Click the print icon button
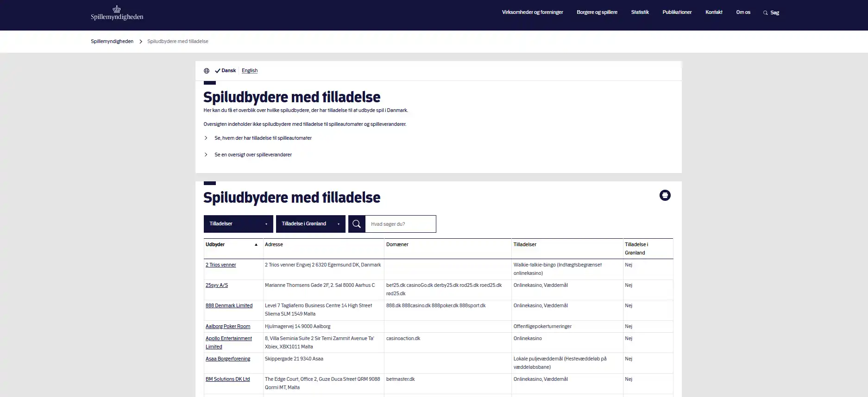The image size is (868, 397). pos(665,195)
